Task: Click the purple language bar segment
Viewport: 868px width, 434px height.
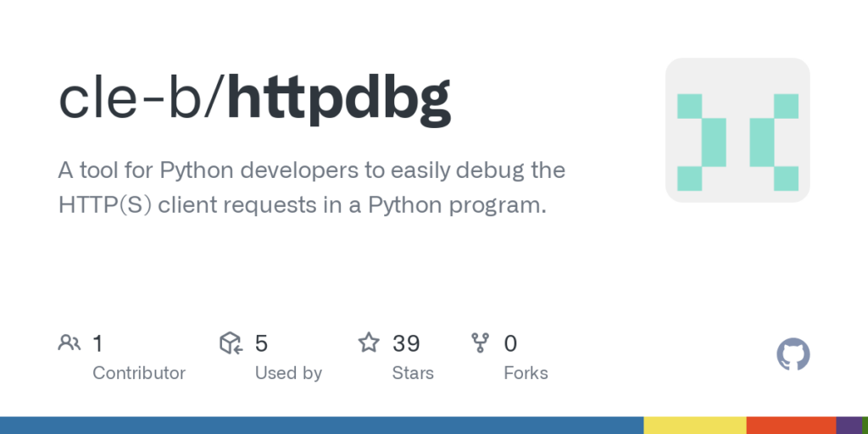Action: tap(849, 426)
